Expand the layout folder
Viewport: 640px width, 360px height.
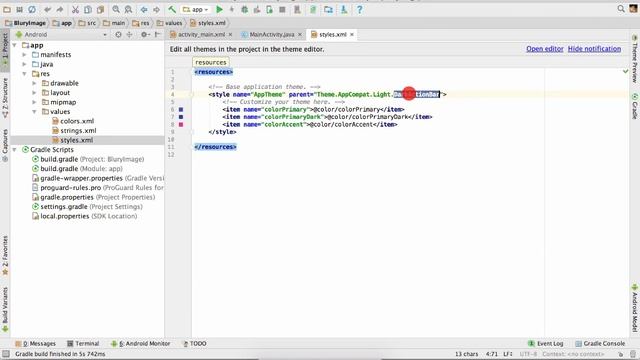tap(34, 93)
